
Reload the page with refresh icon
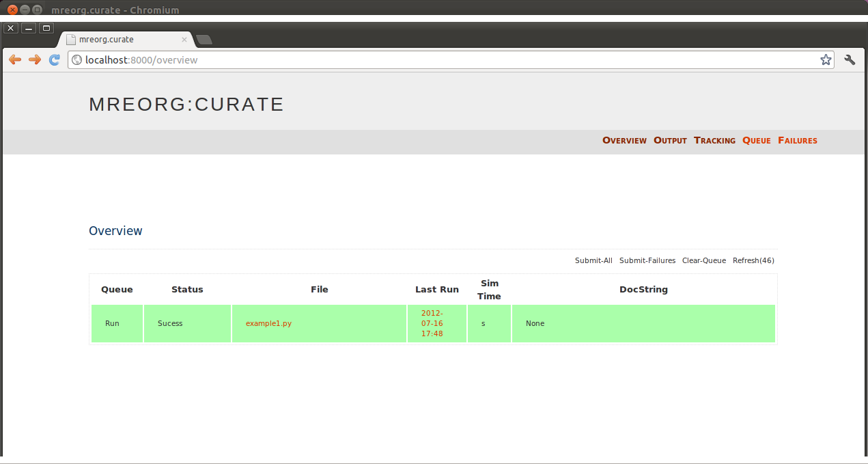55,59
